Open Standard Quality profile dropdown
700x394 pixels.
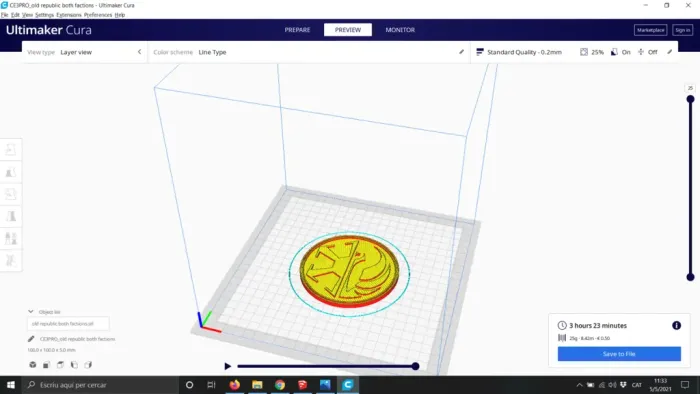pos(519,52)
